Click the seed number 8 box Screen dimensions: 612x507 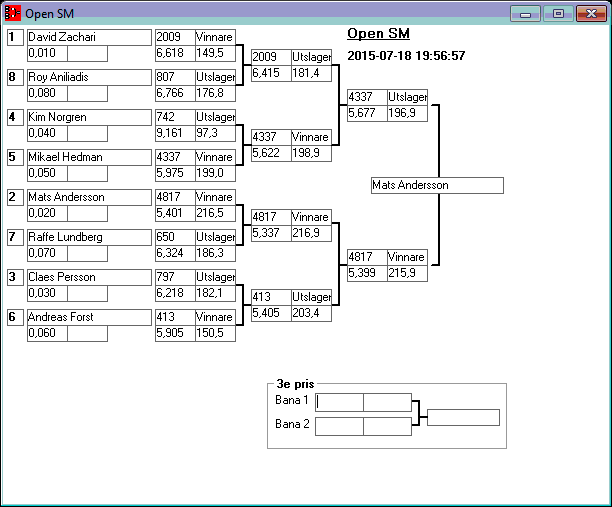(x=14, y=77)
